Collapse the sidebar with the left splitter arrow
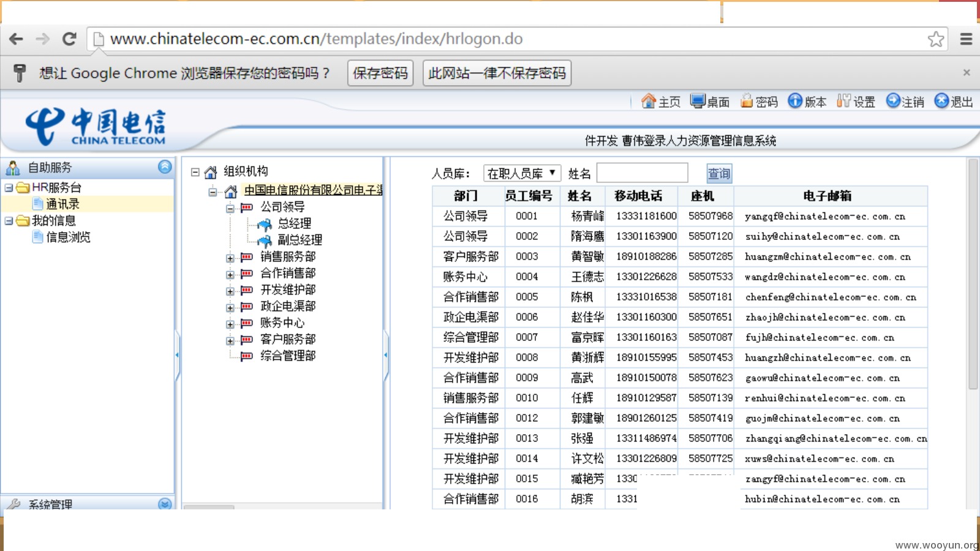Screen dimensions: 980x551 point(177,355)
